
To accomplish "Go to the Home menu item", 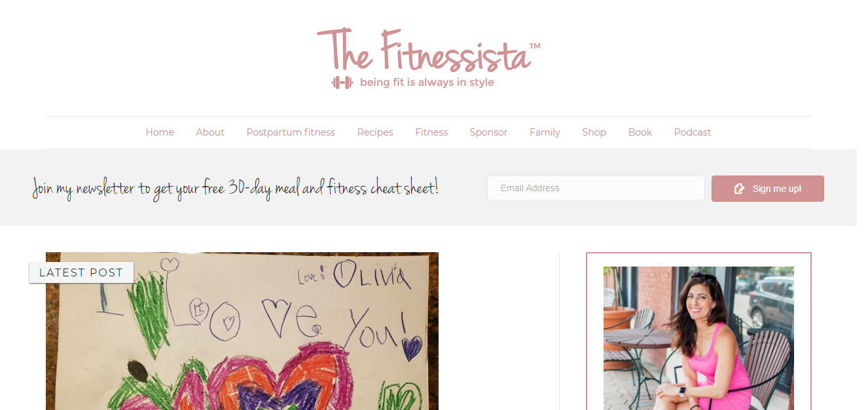I will click(160, 132).
